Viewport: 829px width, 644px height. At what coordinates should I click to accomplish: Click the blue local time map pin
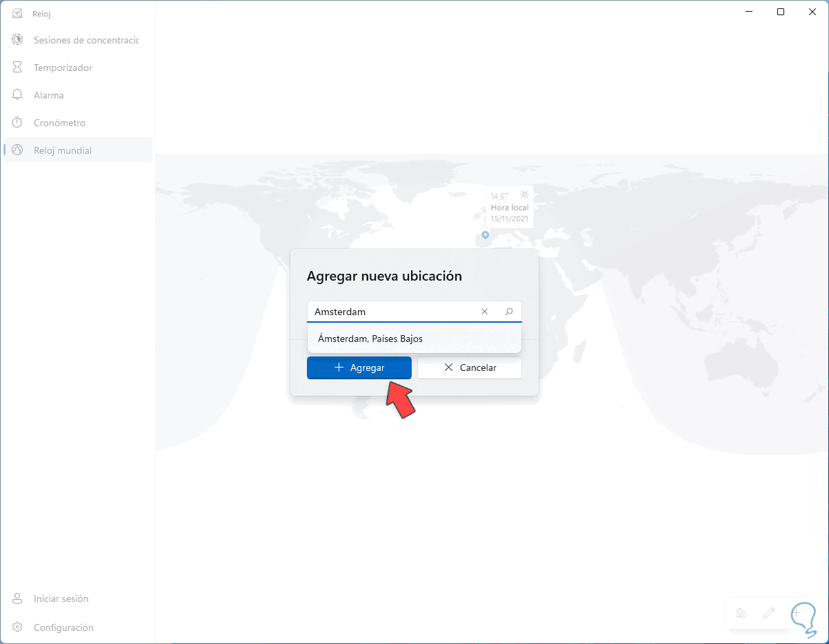(x=486, y=235)
